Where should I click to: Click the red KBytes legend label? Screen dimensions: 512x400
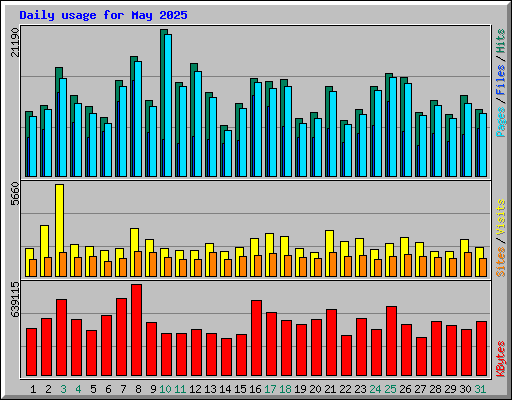tap(501, 359)
